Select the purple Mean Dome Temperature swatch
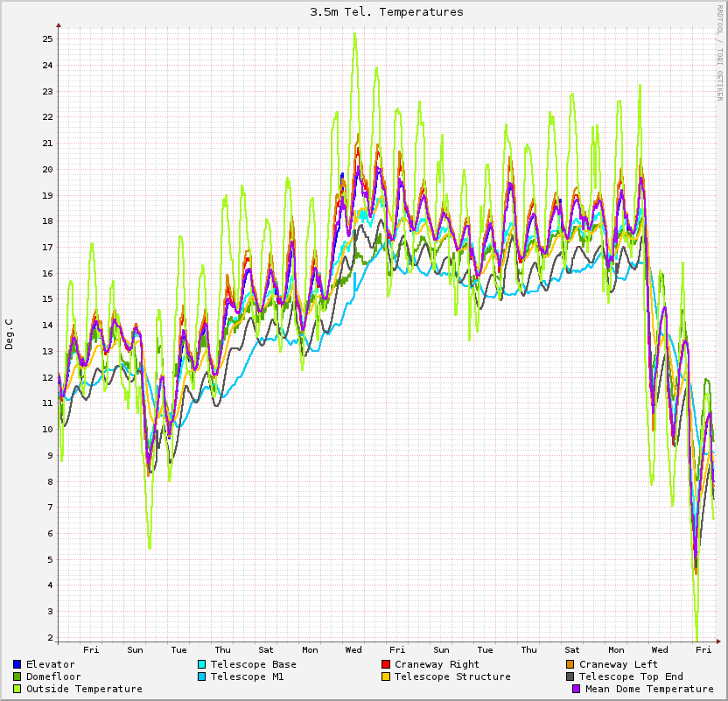 coord(577,689)
